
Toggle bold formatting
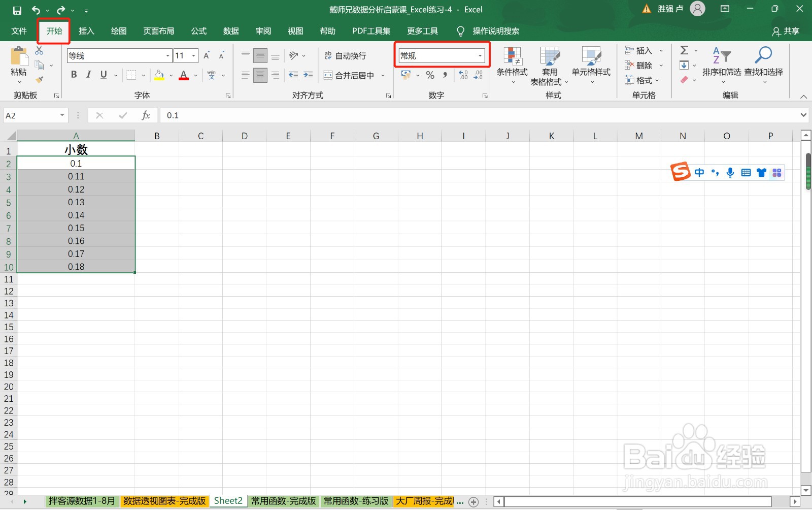(74, 75)
